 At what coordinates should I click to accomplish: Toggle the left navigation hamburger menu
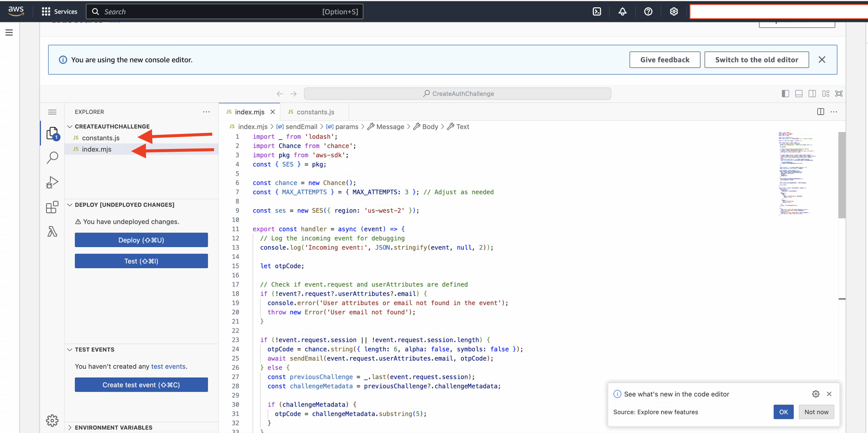[x=9, y=32]
